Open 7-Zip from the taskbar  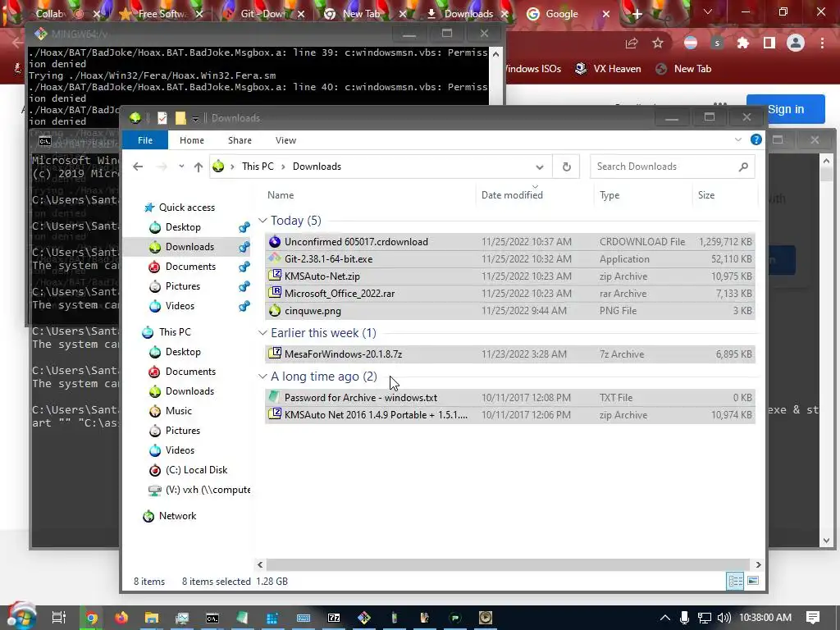[334, 618]
